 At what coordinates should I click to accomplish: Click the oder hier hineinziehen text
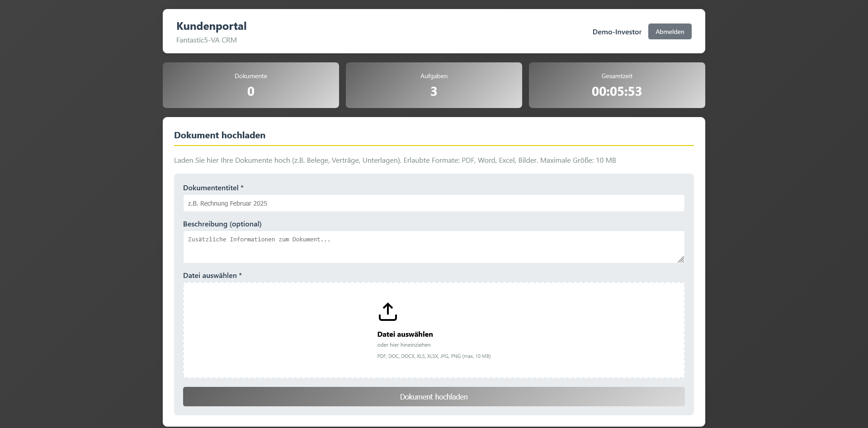pos(404,344)
